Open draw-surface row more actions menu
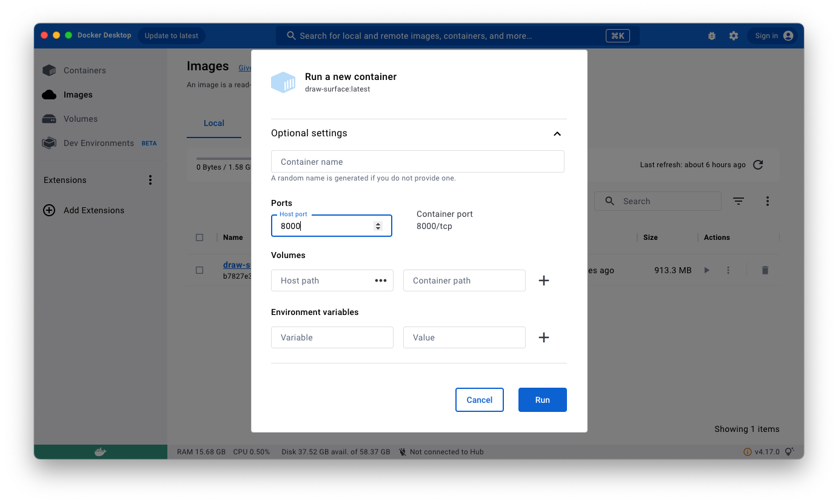The height and width of the screenshot is (504, 838). (x=728, y=270)
